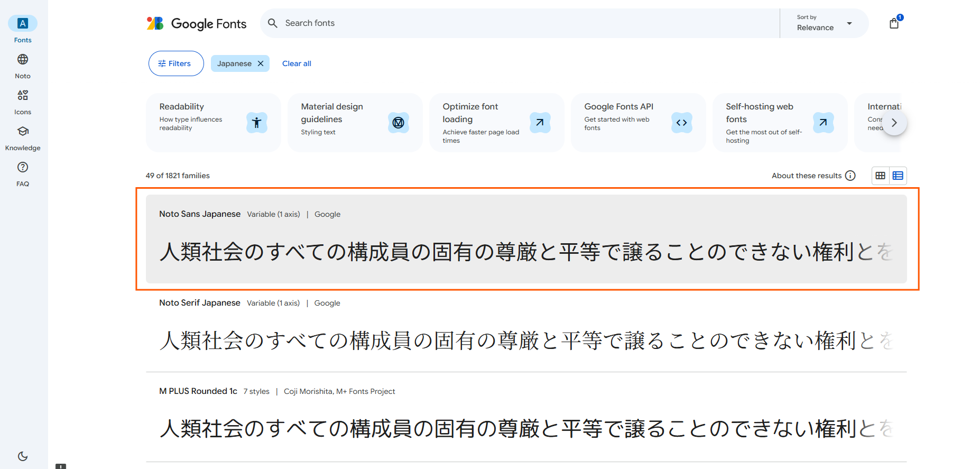
Task: Click the Material design icon
Action: (399, 123)
